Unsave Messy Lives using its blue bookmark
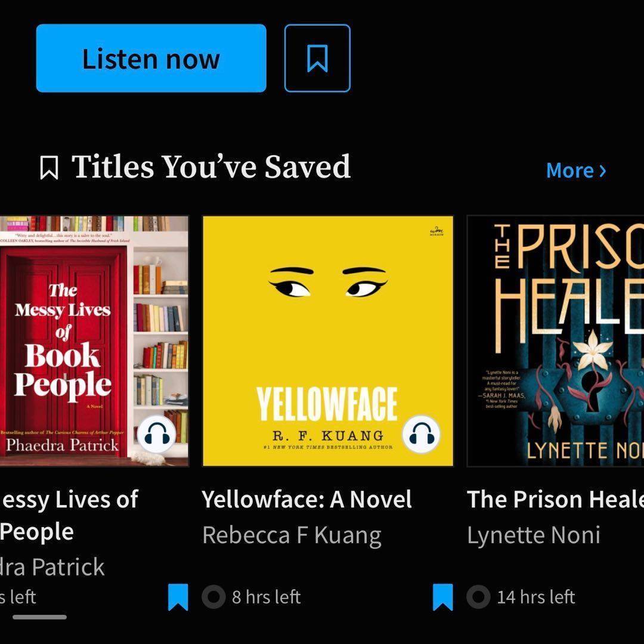This screenshot has width=644, height=644. [178, 597]
